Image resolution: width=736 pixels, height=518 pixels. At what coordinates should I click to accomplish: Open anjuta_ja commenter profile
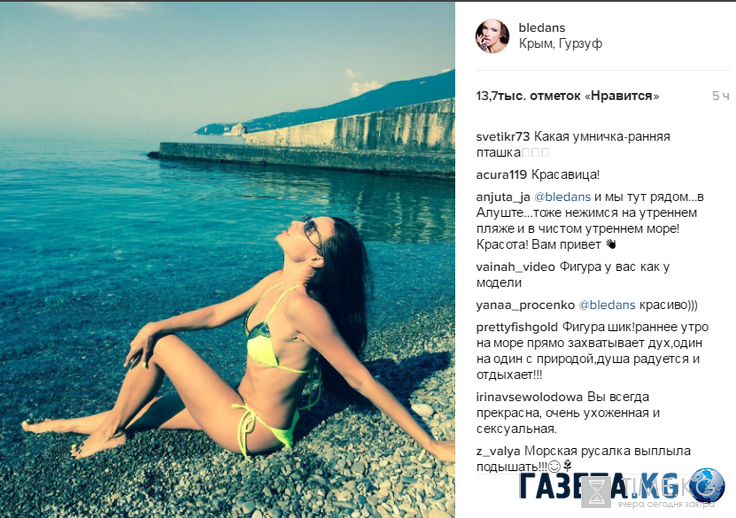(x=503, y=197)
